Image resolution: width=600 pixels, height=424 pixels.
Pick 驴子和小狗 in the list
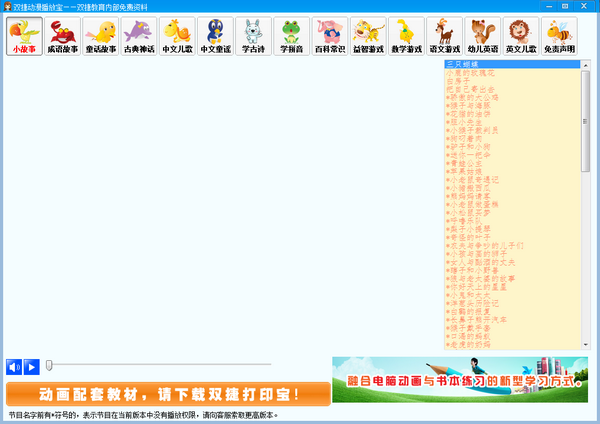point(512,147)
